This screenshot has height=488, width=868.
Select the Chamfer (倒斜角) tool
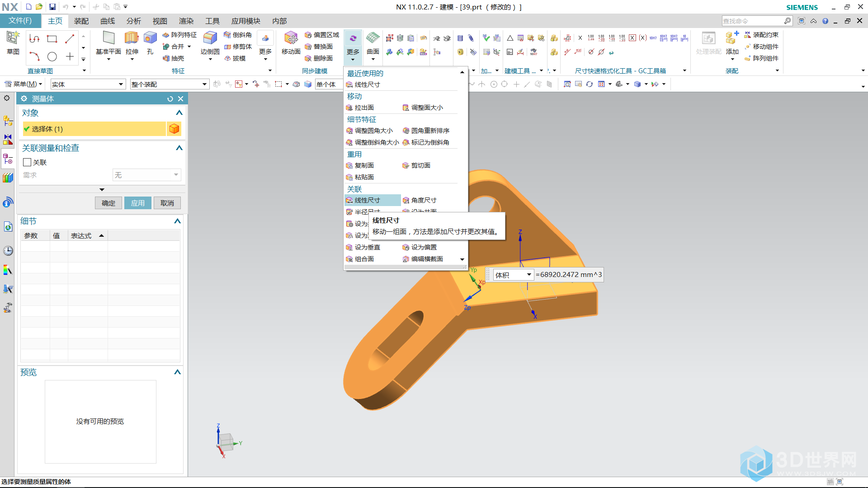[238, 35]
